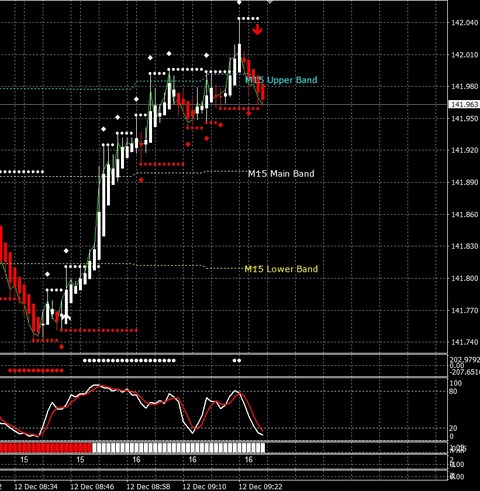Click the 142.040 price axis label
480x491 pixels.
[465, 23]
